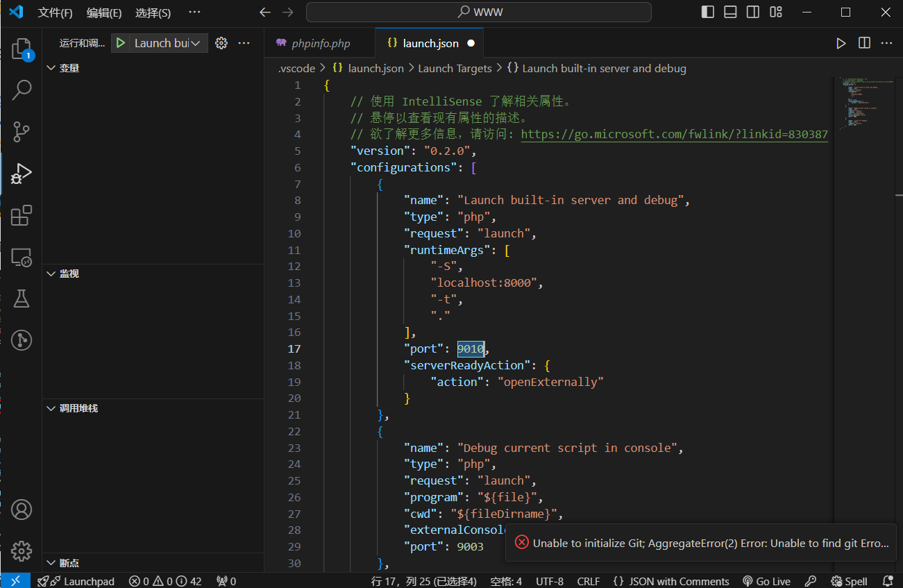
Task: Open the Run and Debug view icon
Action: coord(22,174)
